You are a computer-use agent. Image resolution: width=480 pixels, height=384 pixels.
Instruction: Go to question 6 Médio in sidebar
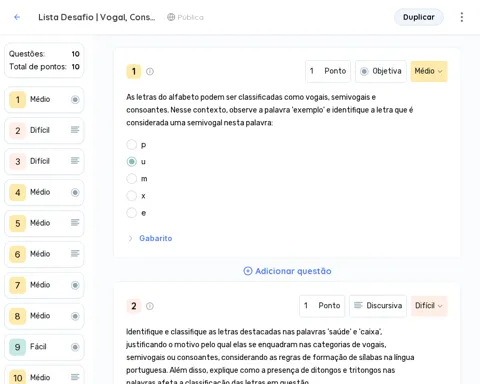point(44,254)
